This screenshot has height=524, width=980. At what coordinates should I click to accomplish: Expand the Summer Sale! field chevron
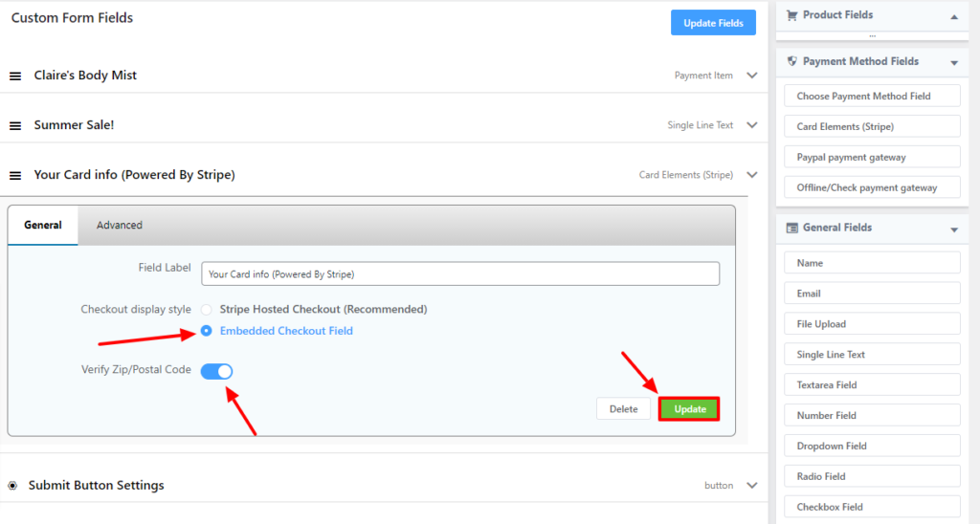[751, 125]
